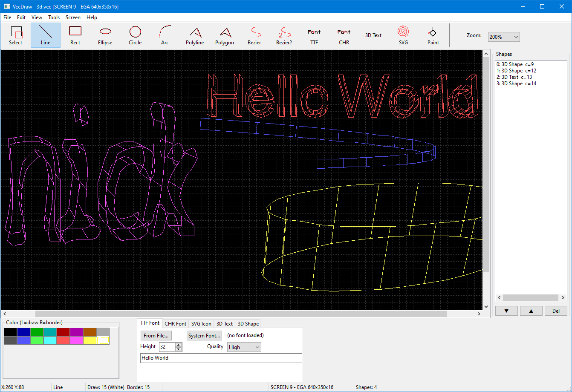Open the Tools menu
Screen dimensions: 572x392
[54, 17]
